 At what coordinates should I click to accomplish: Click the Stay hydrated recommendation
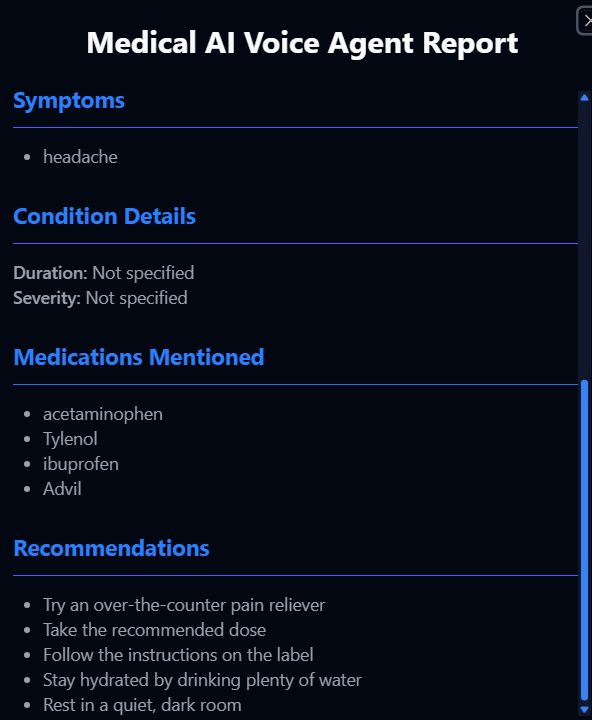203,680
